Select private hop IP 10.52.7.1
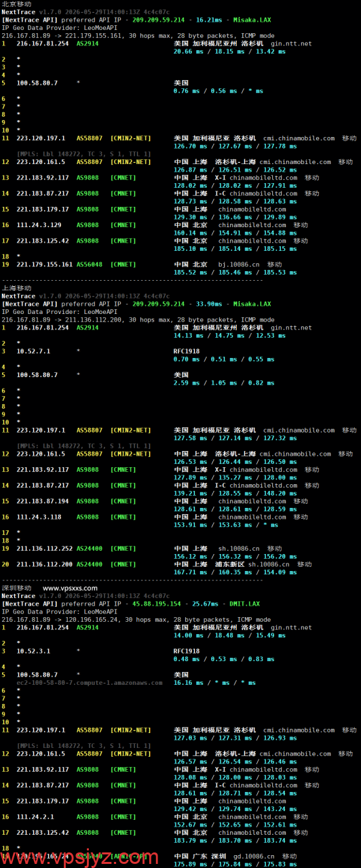The width and height of the screenshot is (361, 868). (x=33, y=351)
